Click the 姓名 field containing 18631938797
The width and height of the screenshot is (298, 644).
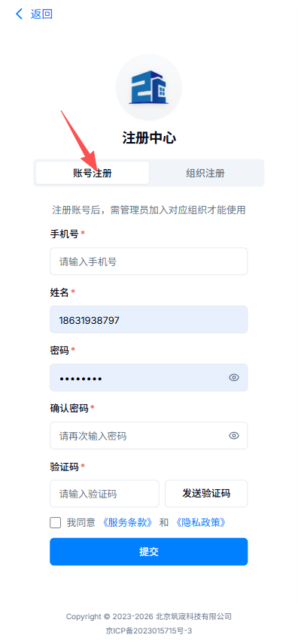coord(149,319)
